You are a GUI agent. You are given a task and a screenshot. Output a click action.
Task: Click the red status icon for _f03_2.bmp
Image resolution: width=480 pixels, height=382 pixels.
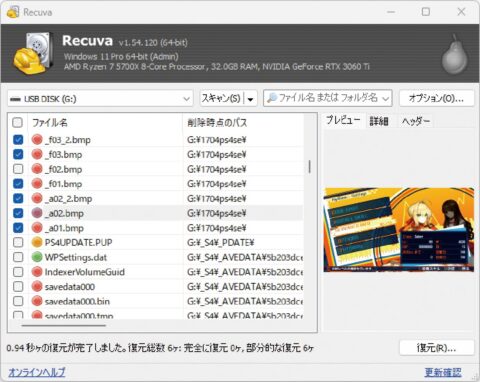[x=37, y=139]
